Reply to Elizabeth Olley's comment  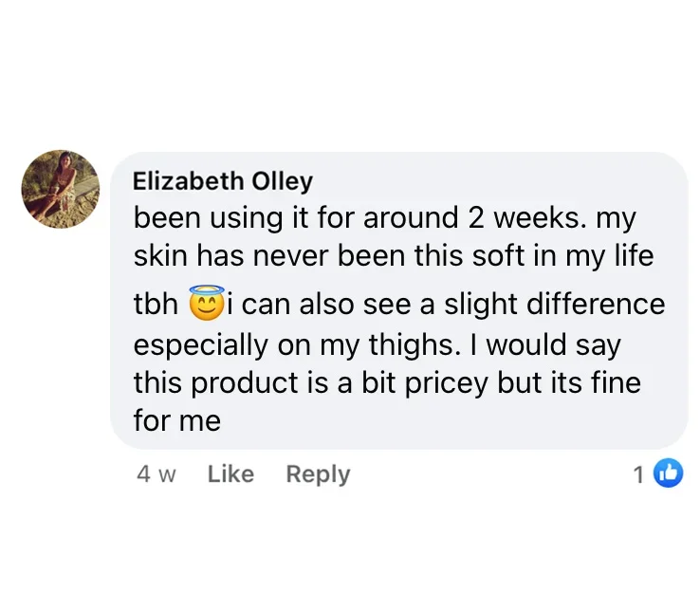318,474
